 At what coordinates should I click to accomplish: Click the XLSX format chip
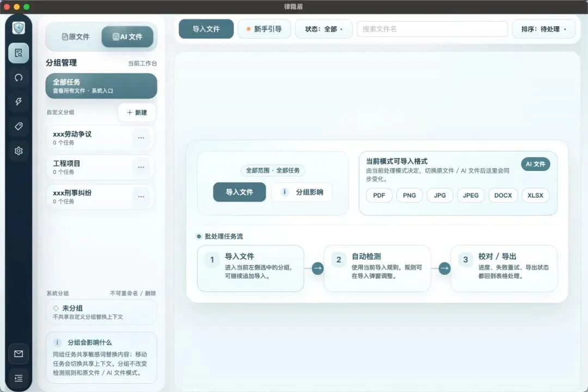(535, 195)
